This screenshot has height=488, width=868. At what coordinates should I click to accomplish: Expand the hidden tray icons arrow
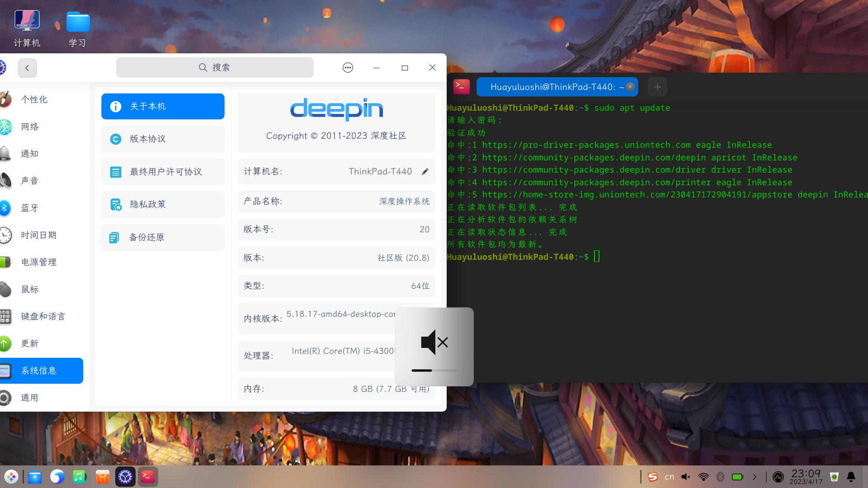point(754,477)
